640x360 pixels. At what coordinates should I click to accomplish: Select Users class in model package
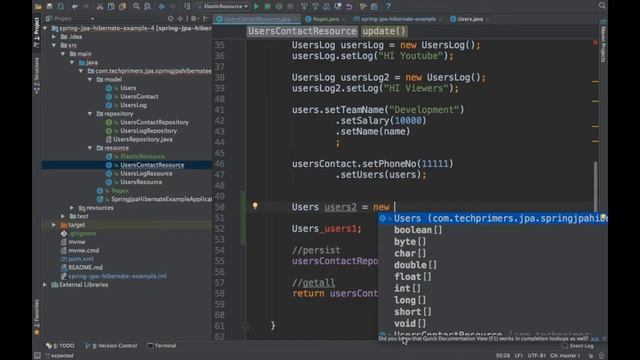click(128, 88)
